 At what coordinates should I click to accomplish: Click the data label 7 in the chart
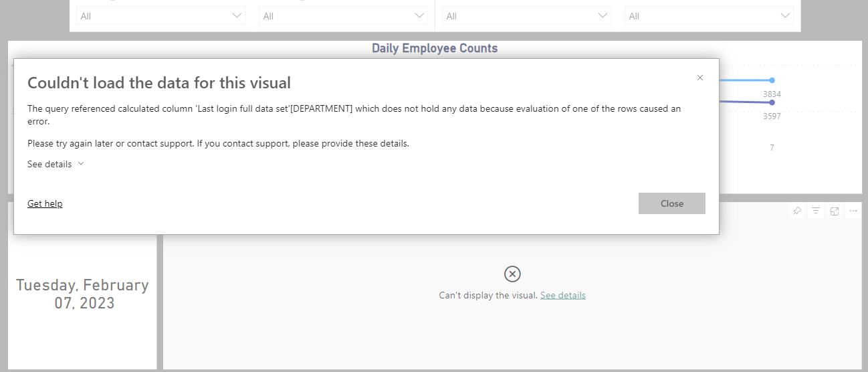(x=772, y=147)
